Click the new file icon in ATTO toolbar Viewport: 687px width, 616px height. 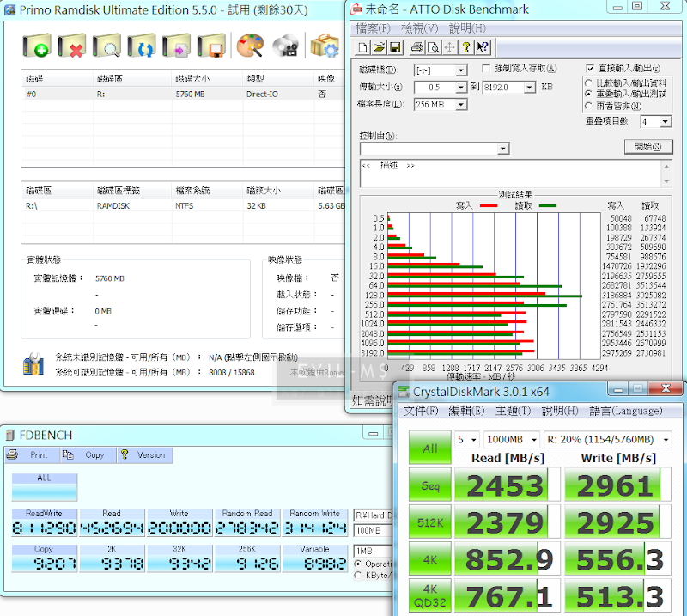pos(362,47)
